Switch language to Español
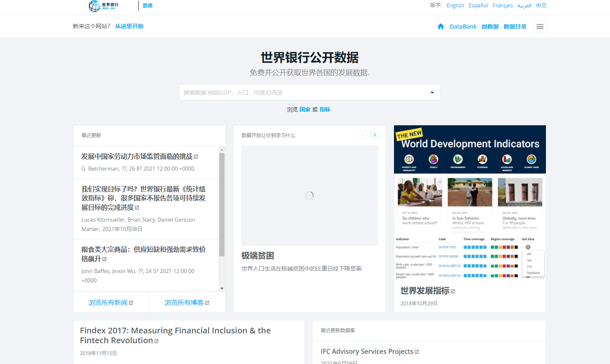Screen dimensions: 610x364 coord(479,5)
